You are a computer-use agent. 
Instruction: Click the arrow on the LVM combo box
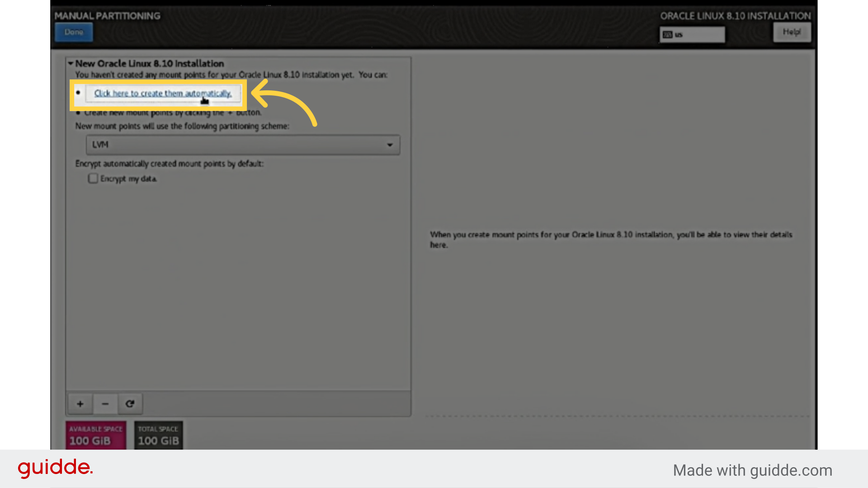click(x=390, y=145)
